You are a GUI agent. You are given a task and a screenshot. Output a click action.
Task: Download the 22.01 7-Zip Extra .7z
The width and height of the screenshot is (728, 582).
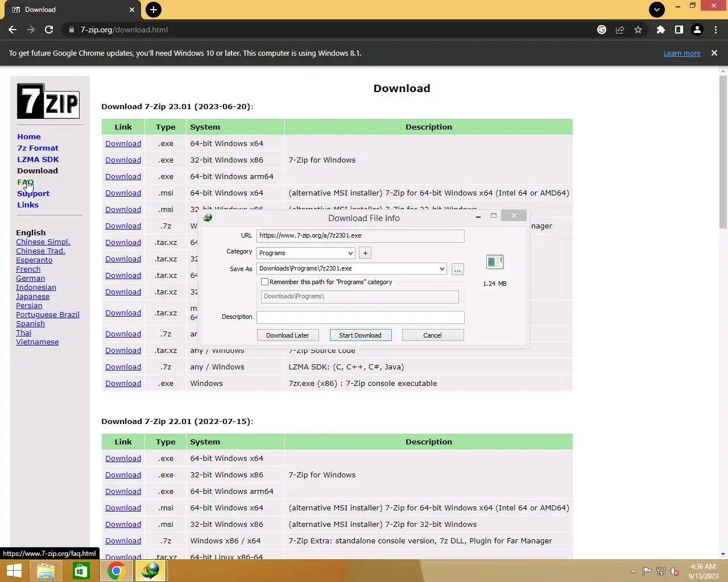[x=123, y=541]
